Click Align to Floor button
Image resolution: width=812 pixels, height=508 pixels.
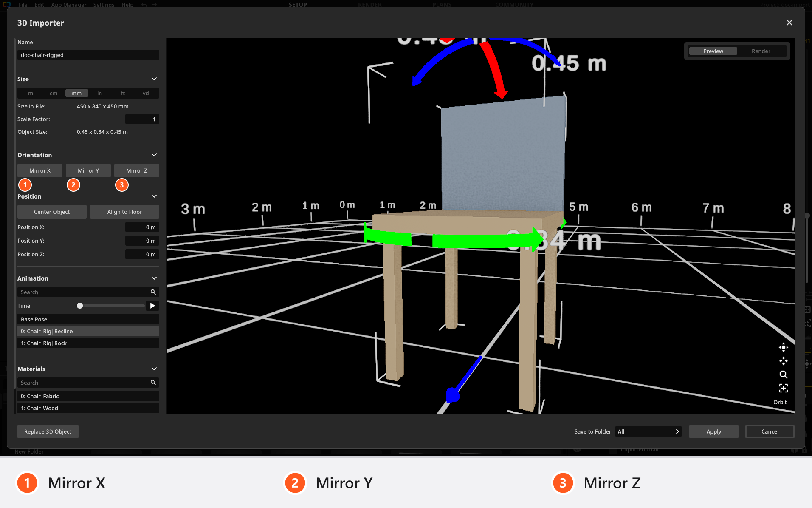[x=124, y=212]
